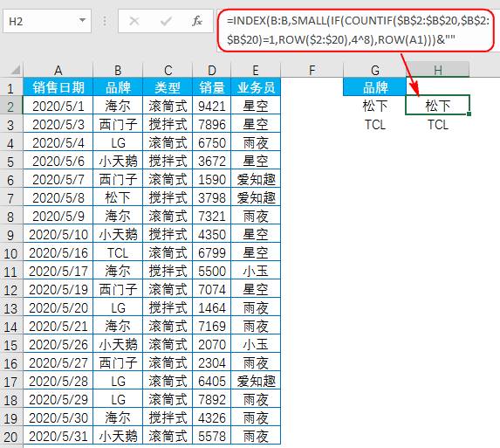Click cell B4 containing LG
500x448 pixels.
[x=118, y=142]
